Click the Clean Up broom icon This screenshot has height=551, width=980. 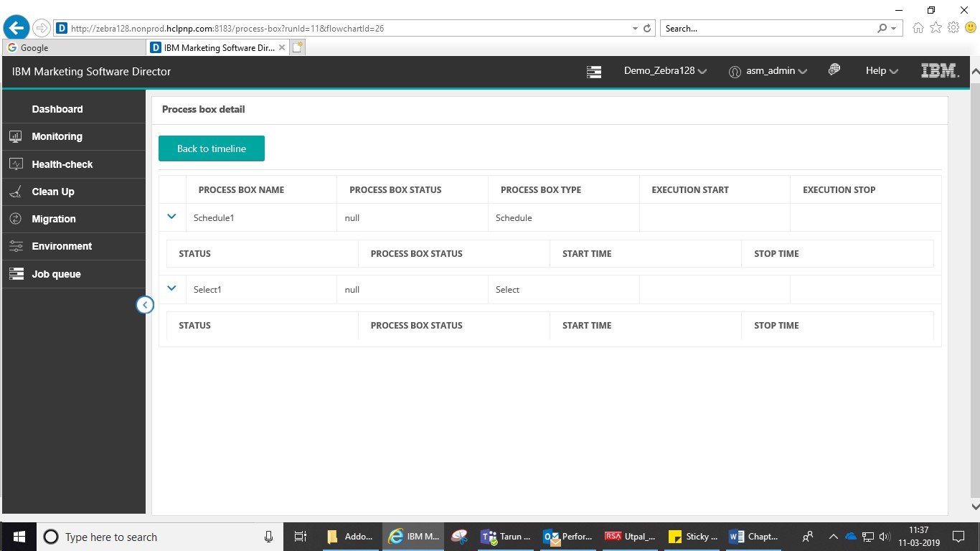click(16, 192)
